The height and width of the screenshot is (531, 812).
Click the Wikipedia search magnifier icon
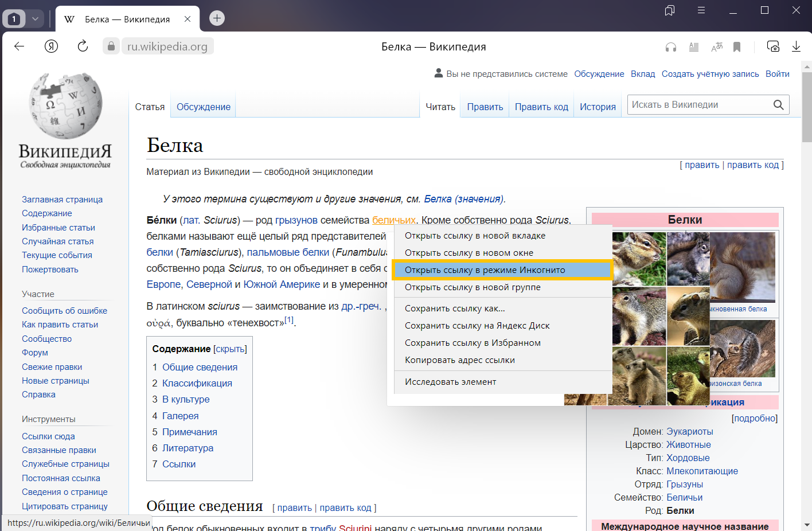pyautogui.click(x=778, y=105)
